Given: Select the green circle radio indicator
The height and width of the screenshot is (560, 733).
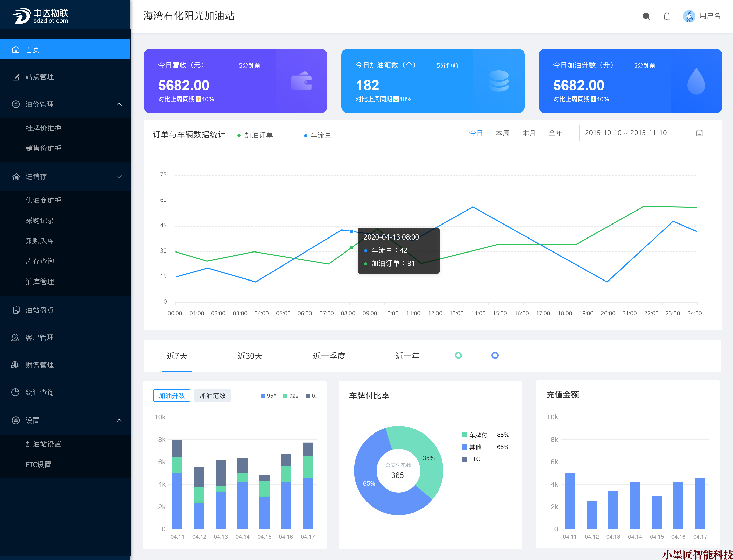Looking at the screenshot, I should point(458,355).
